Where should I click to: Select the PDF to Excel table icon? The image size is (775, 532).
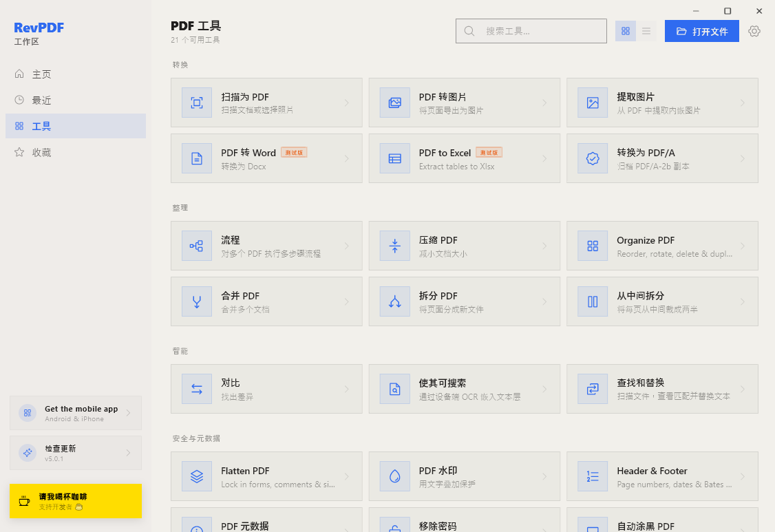click(394, 158)
